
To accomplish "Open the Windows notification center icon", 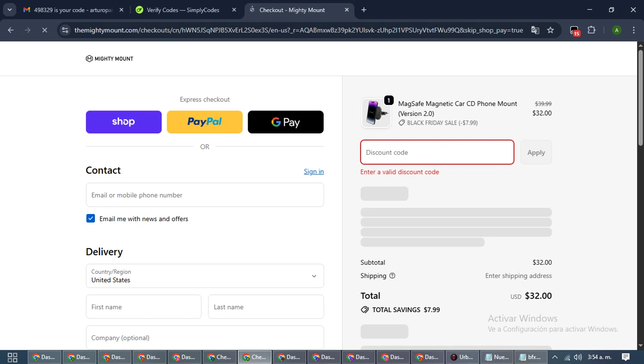I will pyautogui.click(x=626, y=357).
